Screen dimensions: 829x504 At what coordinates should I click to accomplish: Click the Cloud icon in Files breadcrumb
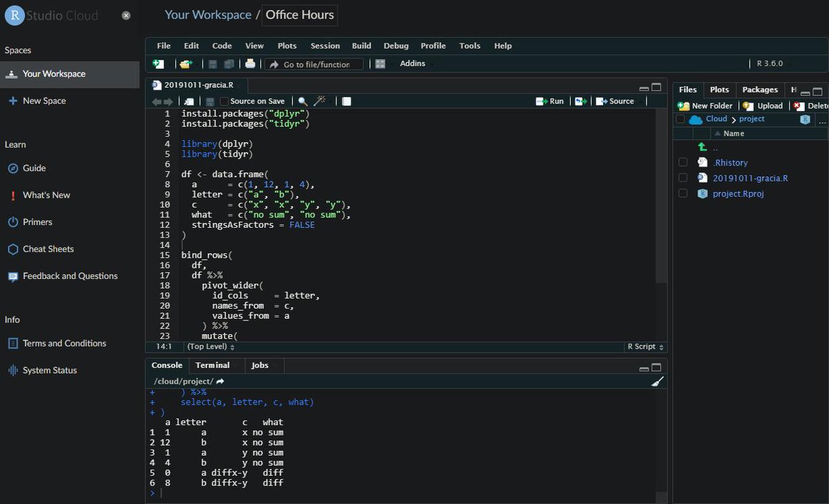point(696,119)
